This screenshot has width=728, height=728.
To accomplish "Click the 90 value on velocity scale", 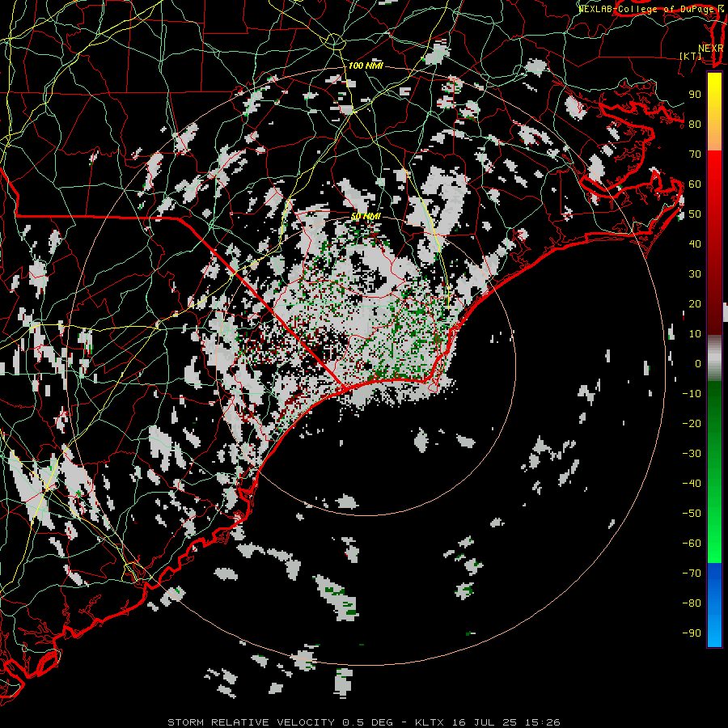I will click(x=695, y=95).
